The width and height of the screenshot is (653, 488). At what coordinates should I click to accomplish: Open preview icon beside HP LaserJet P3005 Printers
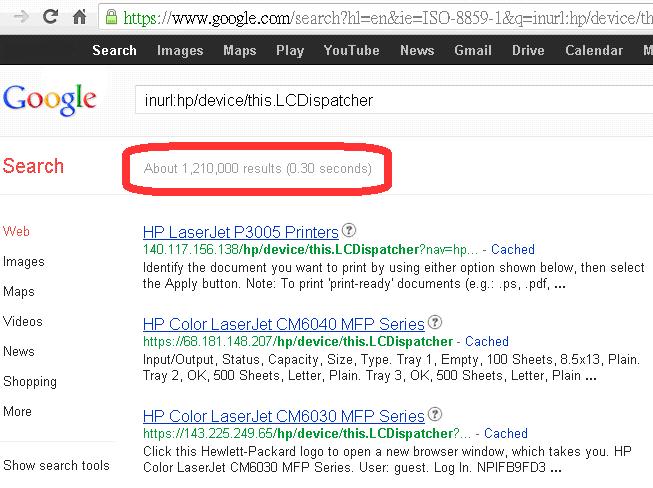point(349,230)
